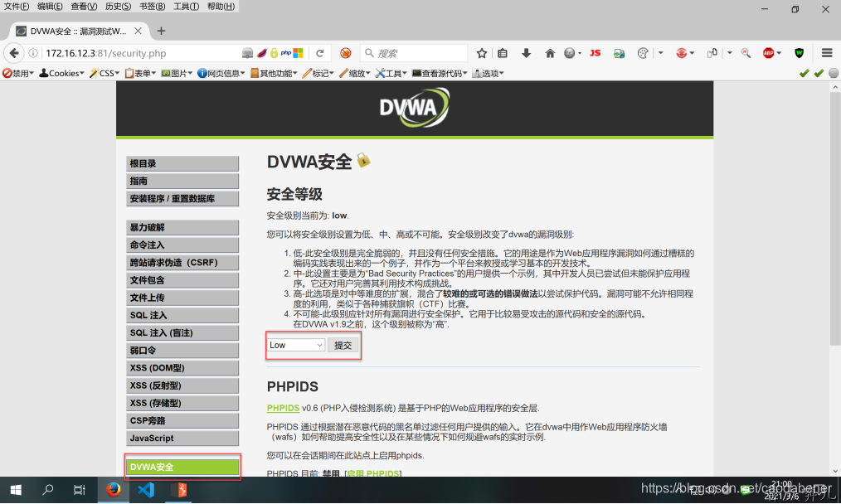This screenshot has width=841, height=504.
Task: Open the 历史(S) menu
Action: point(118,7)
